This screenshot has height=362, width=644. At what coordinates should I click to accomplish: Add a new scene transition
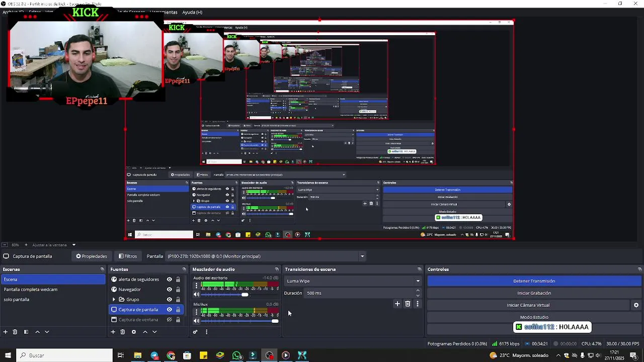397,304
